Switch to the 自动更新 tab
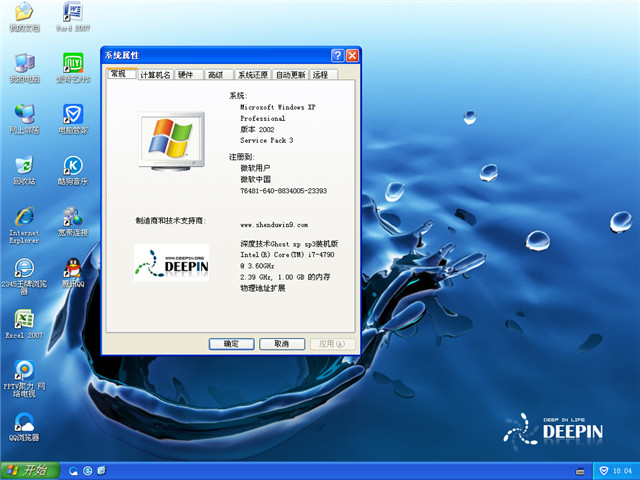 pyautogui.click(x=290, y=75)
